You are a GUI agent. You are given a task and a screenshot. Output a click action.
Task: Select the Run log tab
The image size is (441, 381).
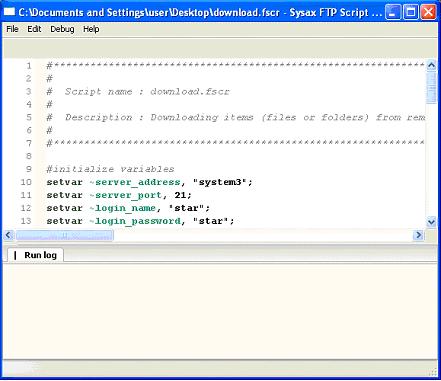(35, 255)
